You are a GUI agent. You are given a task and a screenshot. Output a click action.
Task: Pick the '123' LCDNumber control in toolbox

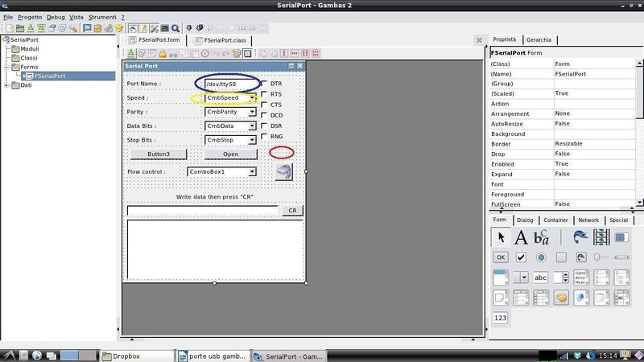pyautogui.click(x=500, y=318)
